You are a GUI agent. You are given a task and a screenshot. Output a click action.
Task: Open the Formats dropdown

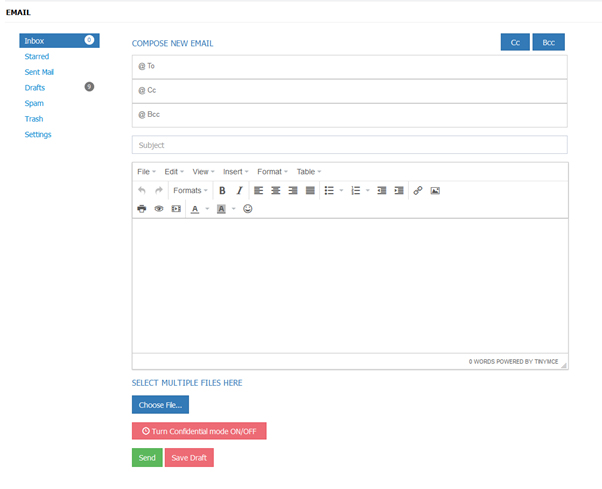[190, 190]
